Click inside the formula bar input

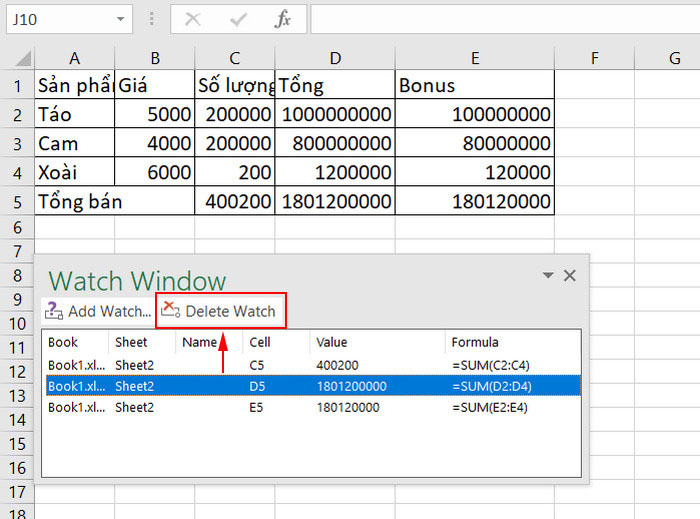click(505, 19)
